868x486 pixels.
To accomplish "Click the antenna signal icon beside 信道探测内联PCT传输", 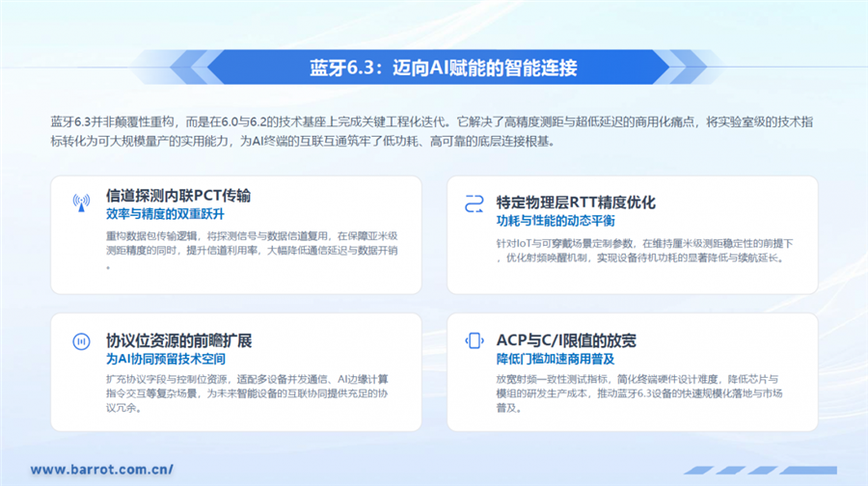I will coord(81,202).
